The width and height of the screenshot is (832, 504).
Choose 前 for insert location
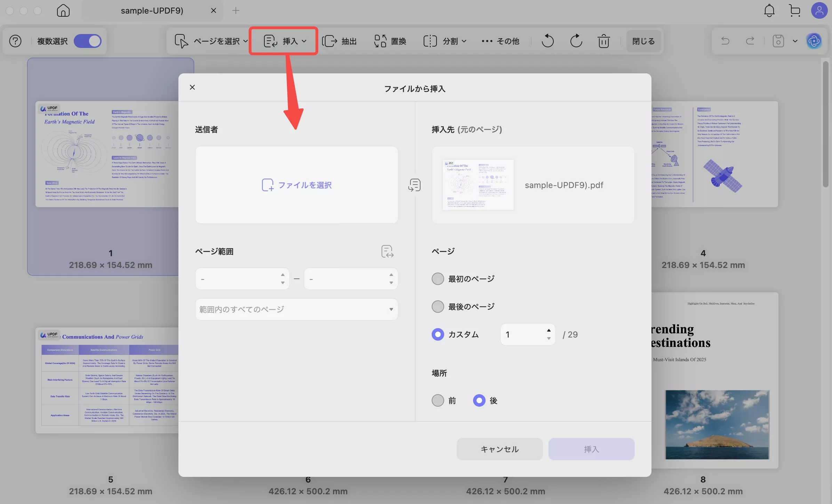[x=437, y=400]
